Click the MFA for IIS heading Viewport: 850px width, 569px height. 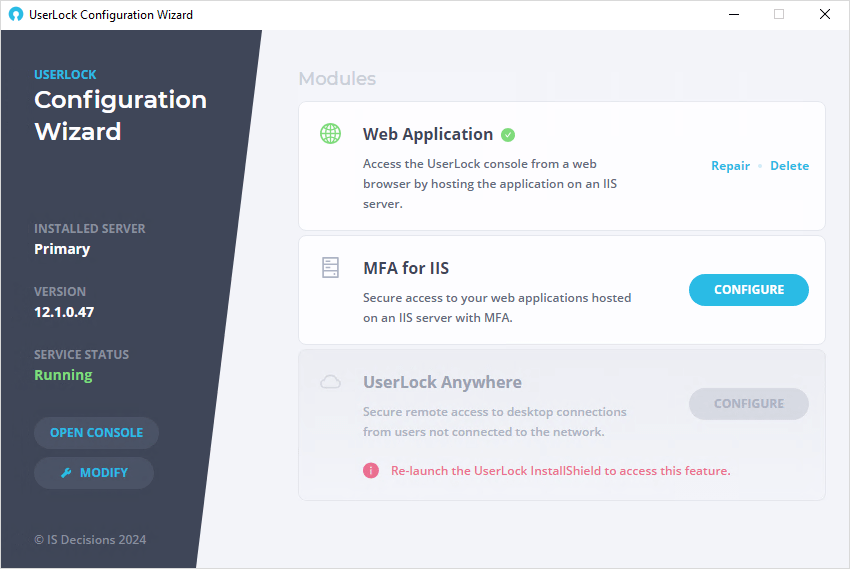pyautogui.click(x=406, y=268)
